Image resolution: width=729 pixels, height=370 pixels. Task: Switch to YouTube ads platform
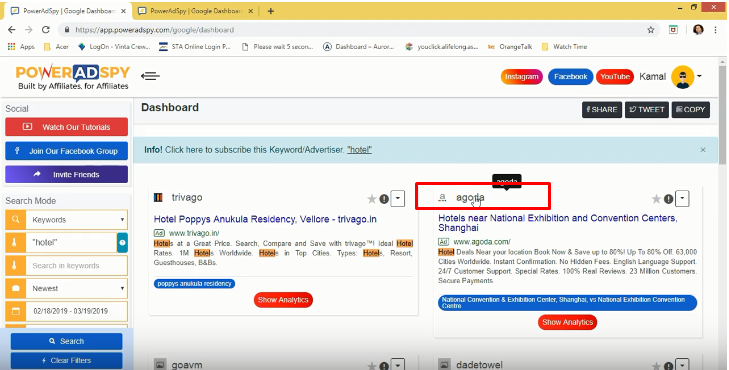(x=615, y=77)
